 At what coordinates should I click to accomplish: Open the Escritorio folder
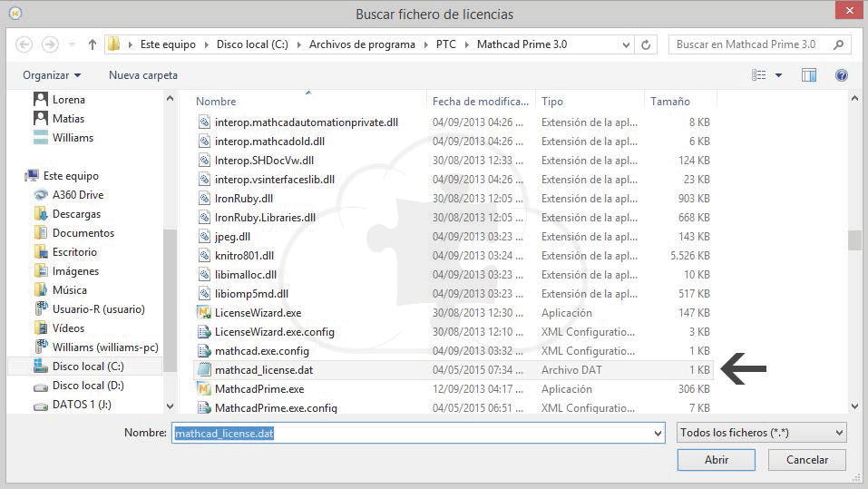coord(66,252)
